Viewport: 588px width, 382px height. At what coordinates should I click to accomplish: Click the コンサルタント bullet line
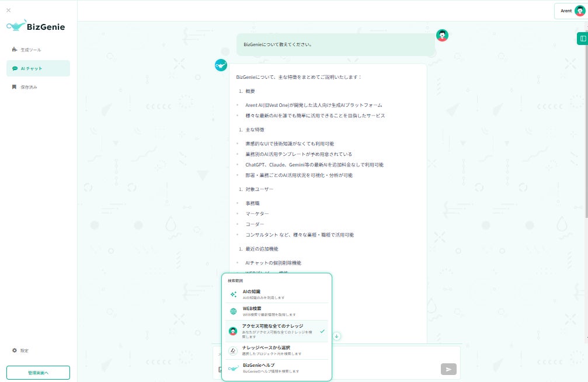tap(299, 235)
